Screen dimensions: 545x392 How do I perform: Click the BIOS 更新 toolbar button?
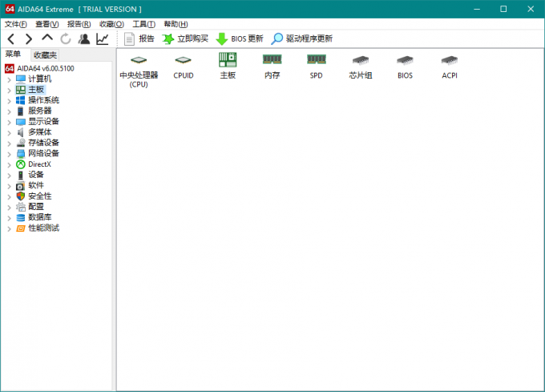(240, 38)
